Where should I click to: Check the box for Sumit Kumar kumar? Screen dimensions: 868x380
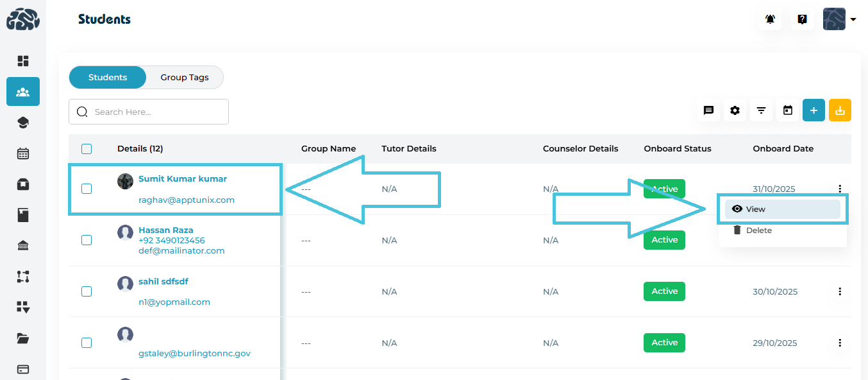(87, 189)
